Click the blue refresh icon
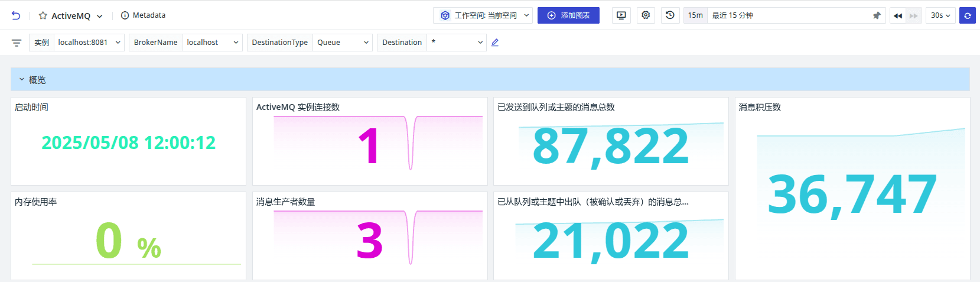980x282 pixels. (968, 15)
